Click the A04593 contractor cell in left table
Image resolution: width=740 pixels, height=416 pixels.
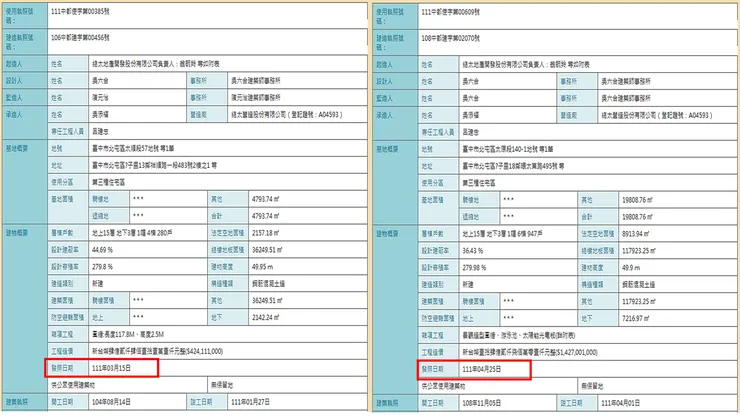pos(297,115)
